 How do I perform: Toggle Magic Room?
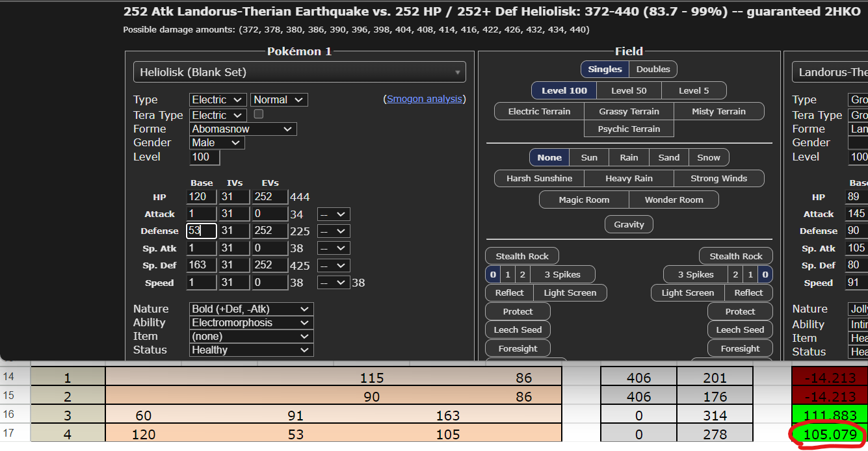click(x=584, y=200)
